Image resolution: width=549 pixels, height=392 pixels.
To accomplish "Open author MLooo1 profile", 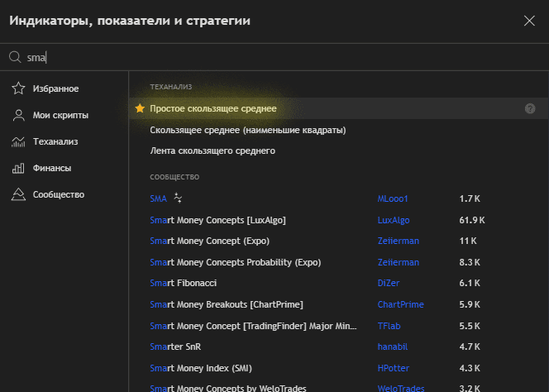I will pos(393,198).
